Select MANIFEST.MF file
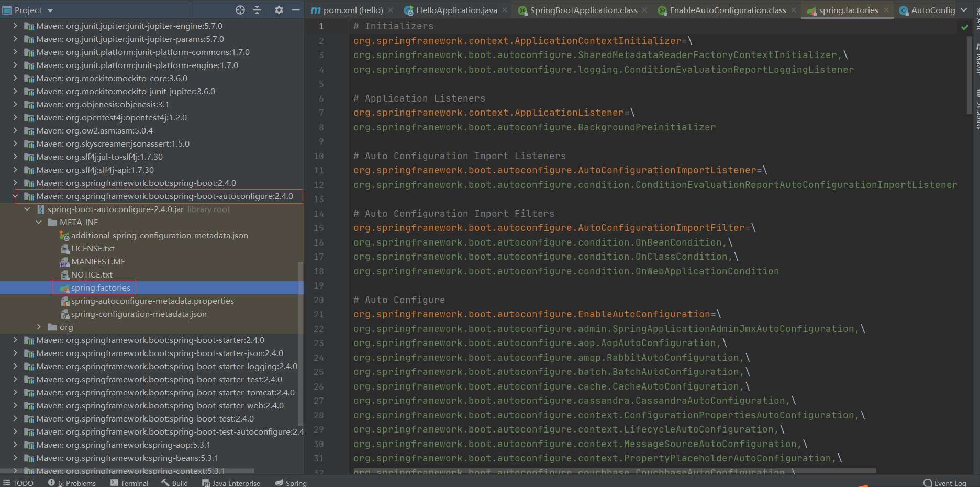This screenshot has width=980, height=487. 98,261
